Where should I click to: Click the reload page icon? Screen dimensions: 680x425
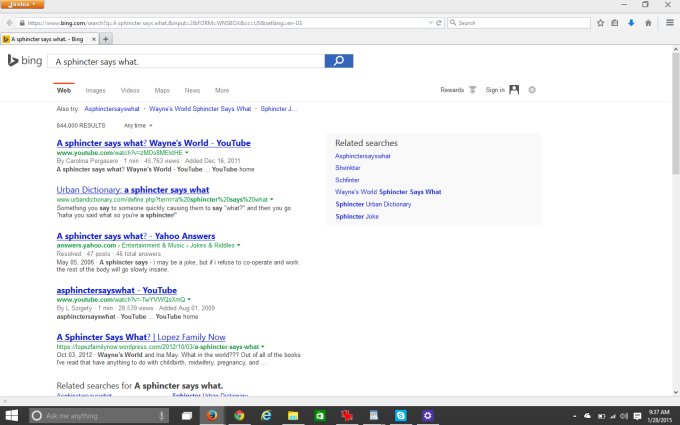coord(439,23)
